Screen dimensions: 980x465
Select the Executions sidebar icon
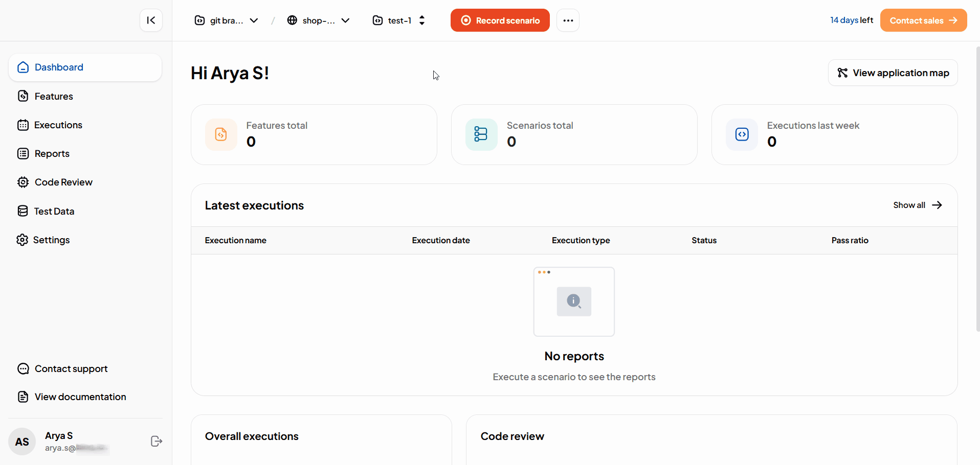coord(23,125)
